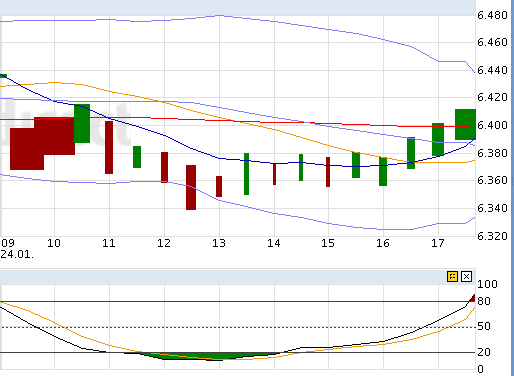This screenshot has height=376, width=514.
Task: Click the 15 hour label on time axis
Action: [328, 243]
